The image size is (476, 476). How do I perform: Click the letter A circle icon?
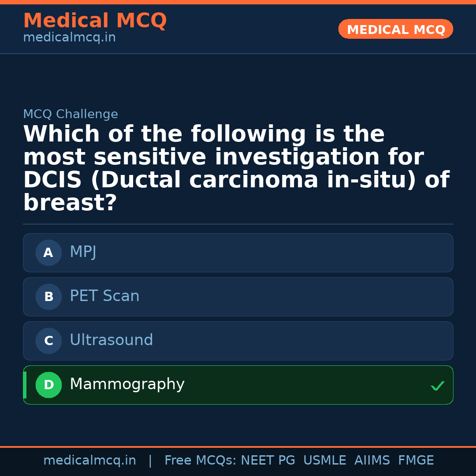pos(48,253)
